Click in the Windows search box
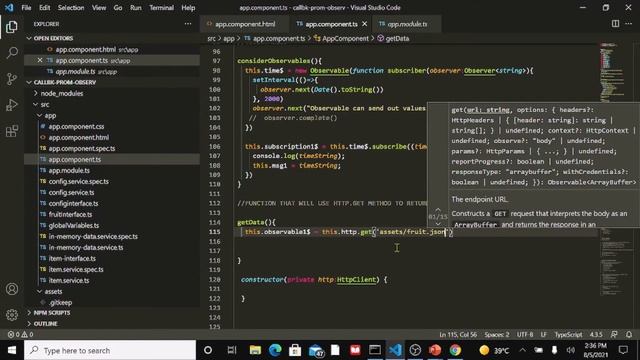Screen dimensions: 640x360 pos(110,350)
